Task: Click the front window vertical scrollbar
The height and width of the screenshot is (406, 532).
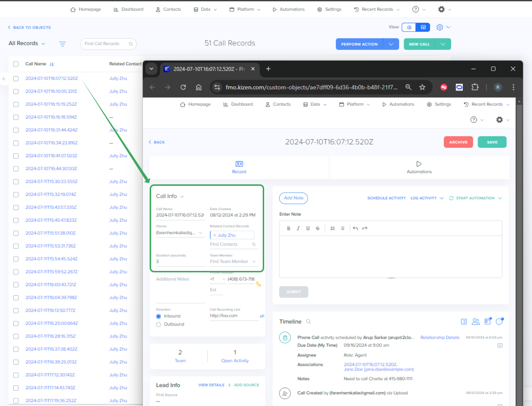Action: coord(519,251)
